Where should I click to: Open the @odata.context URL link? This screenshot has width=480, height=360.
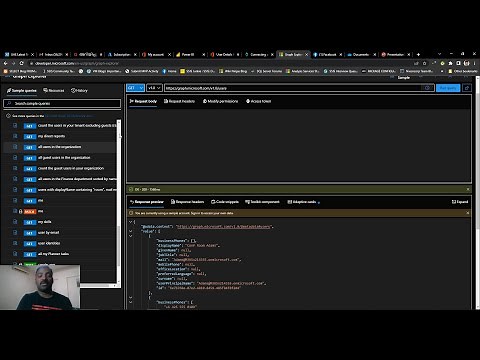point(223,227)
